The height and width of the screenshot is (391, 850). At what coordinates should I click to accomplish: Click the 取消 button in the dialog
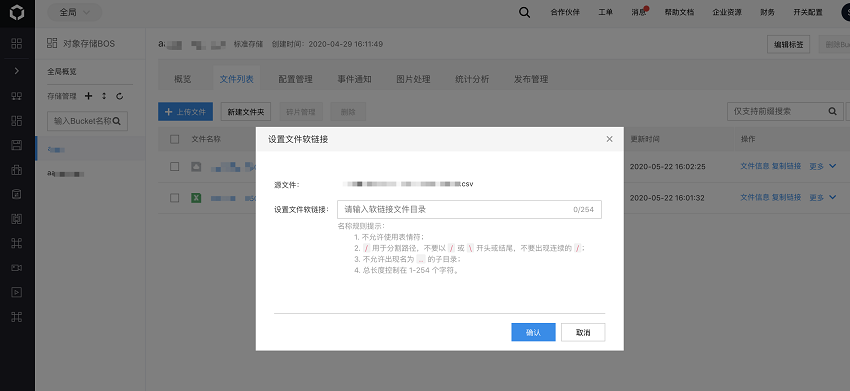583,332
